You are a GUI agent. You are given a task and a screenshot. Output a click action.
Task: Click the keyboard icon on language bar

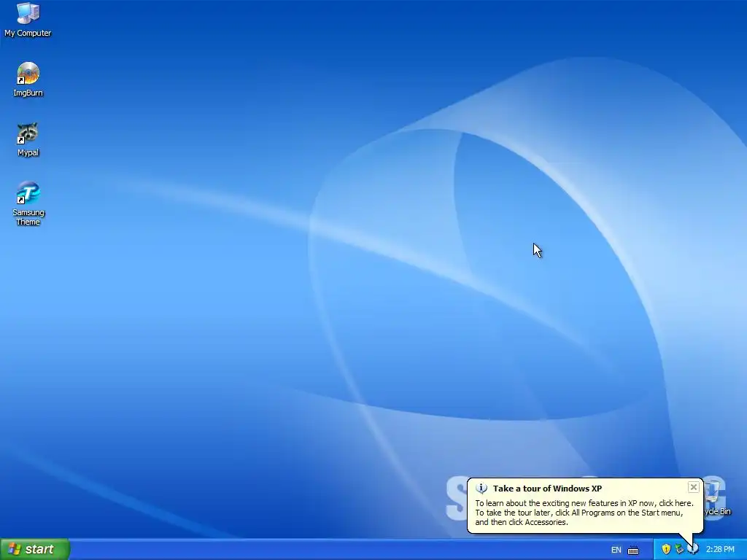(x=633, y=550)
